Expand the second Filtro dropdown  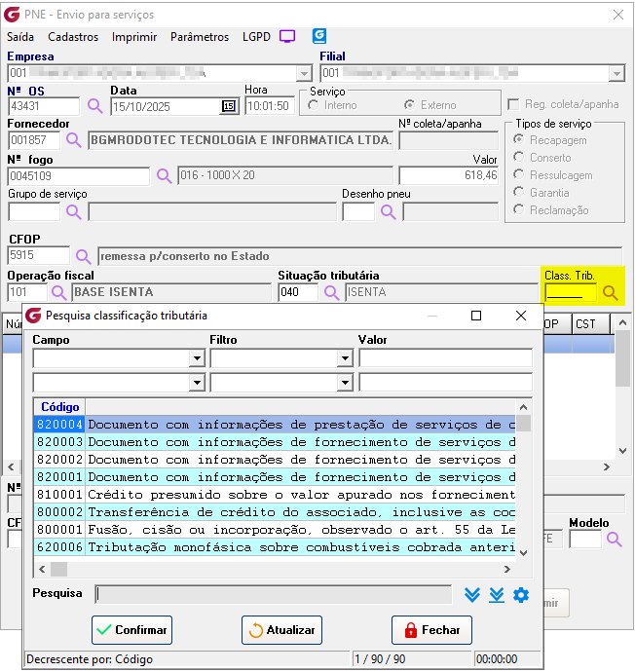click(345, 383)
